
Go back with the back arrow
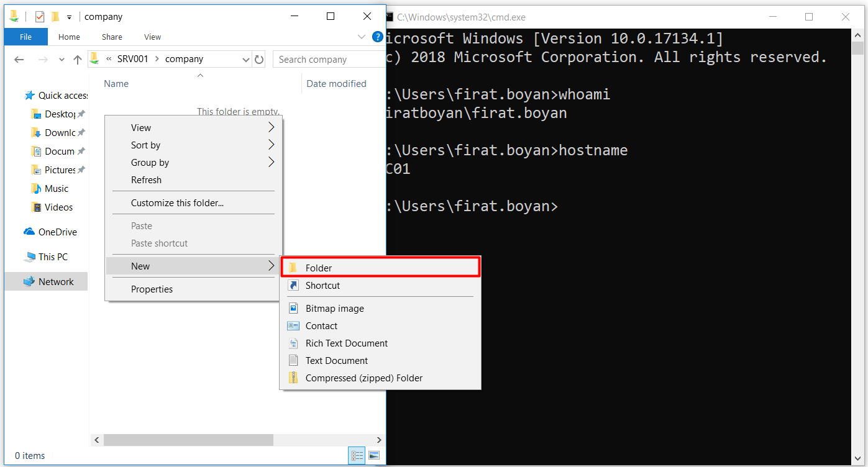[19, 60]
